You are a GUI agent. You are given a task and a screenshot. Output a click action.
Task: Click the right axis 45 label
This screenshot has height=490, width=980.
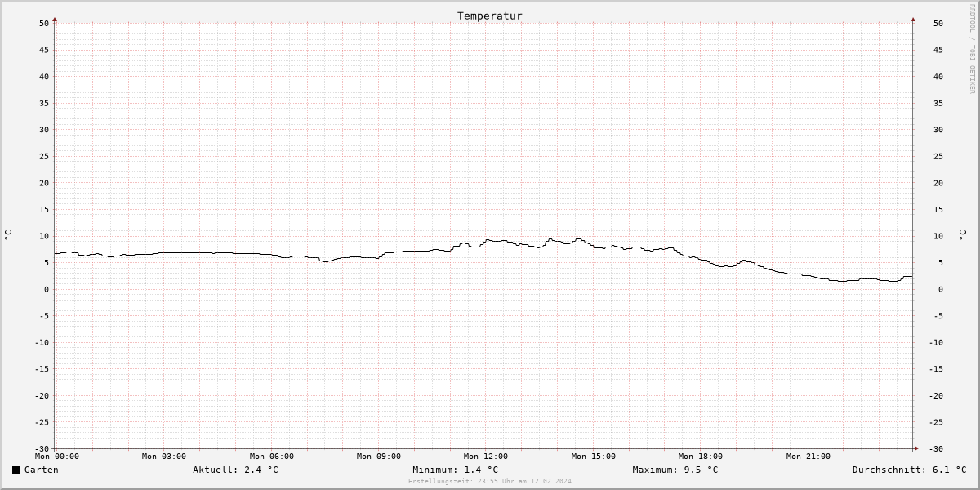click(938, 50)
